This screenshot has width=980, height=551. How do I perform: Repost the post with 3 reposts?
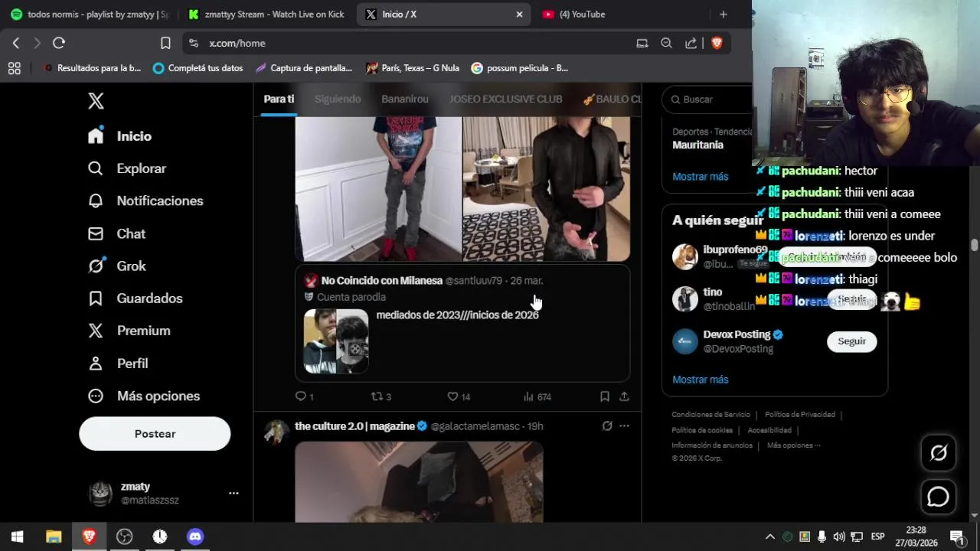pyautogui.click(x=381, y=396)
